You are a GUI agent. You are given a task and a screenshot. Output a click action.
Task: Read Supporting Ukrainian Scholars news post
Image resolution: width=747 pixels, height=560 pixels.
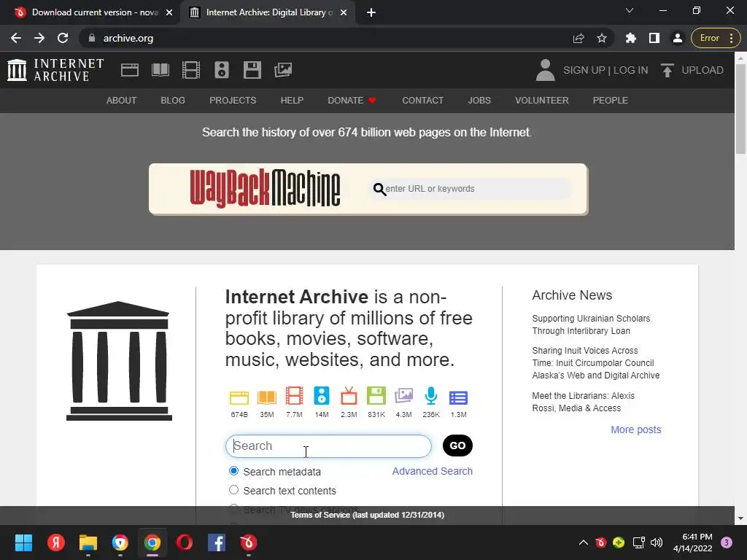[591, 324]
